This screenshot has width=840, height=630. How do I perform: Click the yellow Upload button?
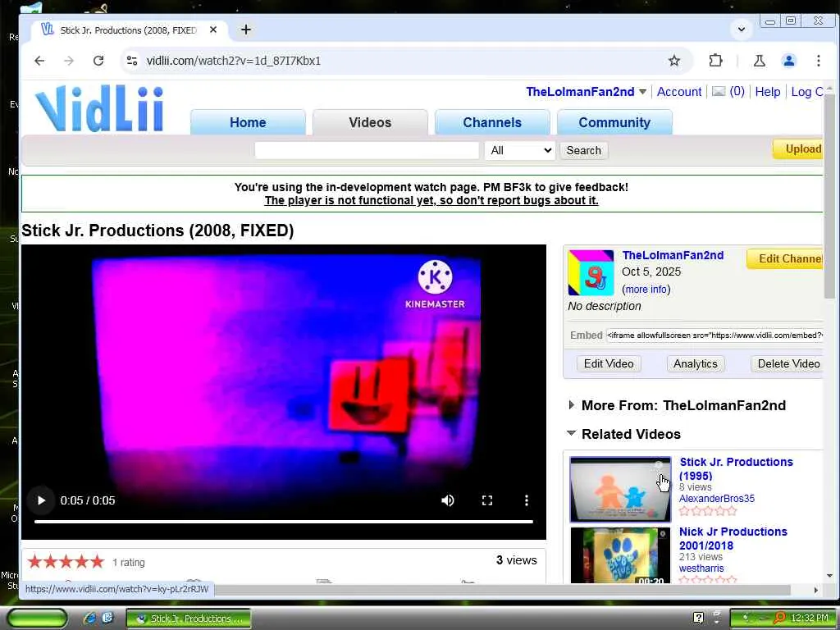tap(799, 149)
